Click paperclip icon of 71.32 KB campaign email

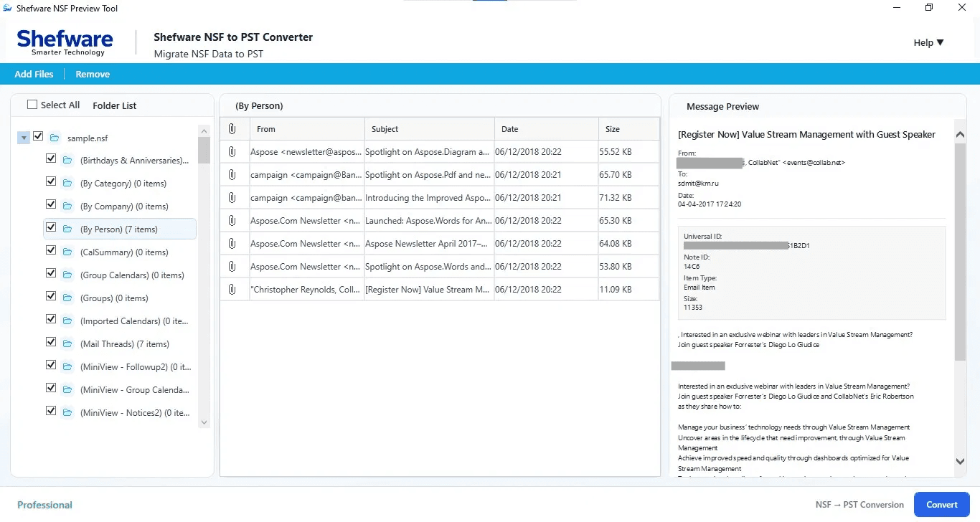tap(232, 198)
